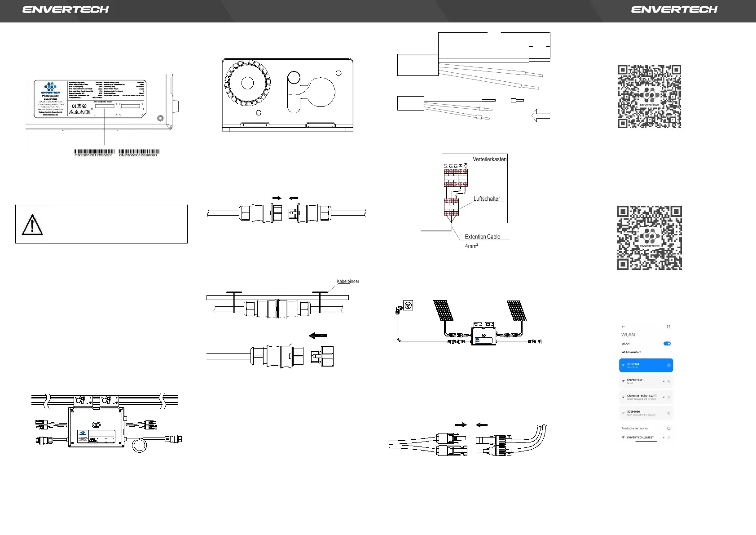Click the left CN23052012896001 barcode

click(x=94, y=153)
